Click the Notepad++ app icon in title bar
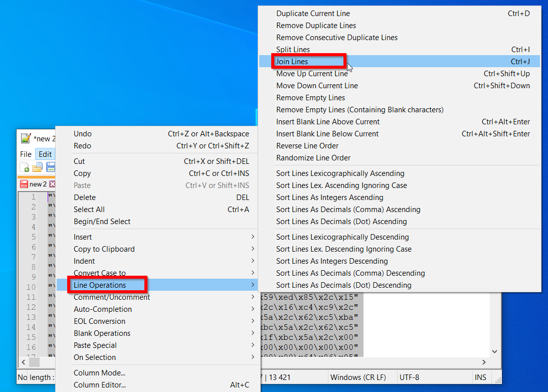The height and width of the screenshot is (392, 548). [26, 138]
